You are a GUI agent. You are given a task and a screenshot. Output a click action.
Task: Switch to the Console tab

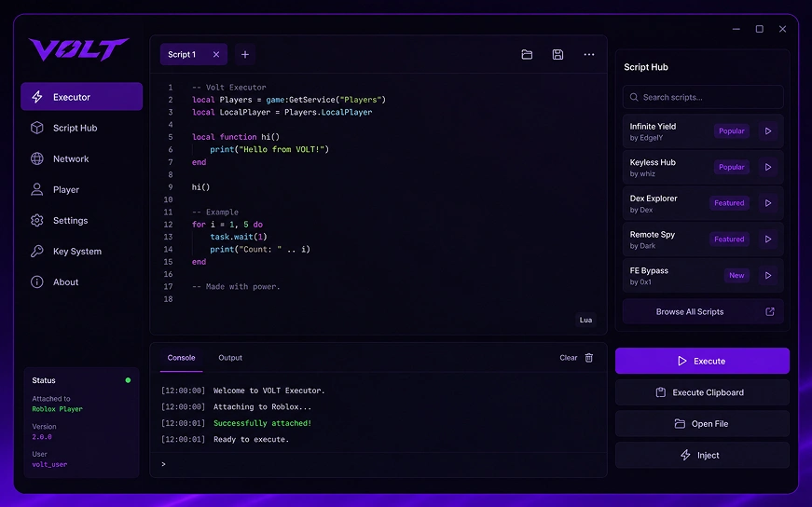pyautogui.click(x=181, y=358)
